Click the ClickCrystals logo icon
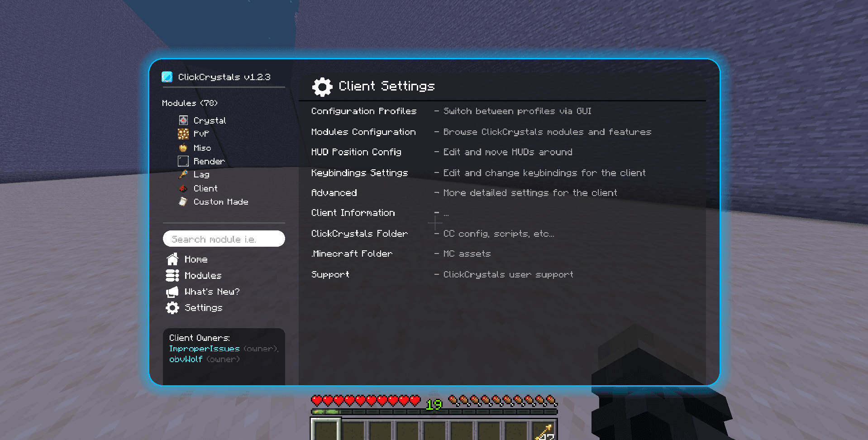 coord(167,77)
